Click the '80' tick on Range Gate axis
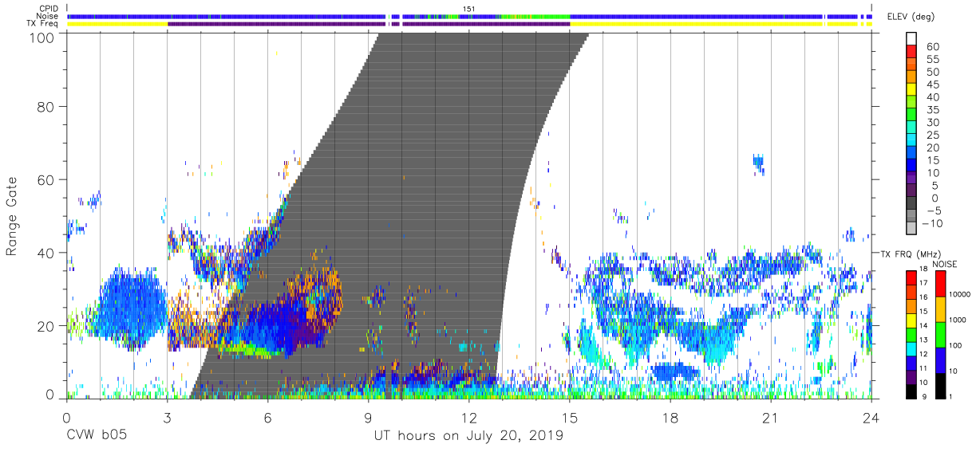980x452 pixels. 44,106
